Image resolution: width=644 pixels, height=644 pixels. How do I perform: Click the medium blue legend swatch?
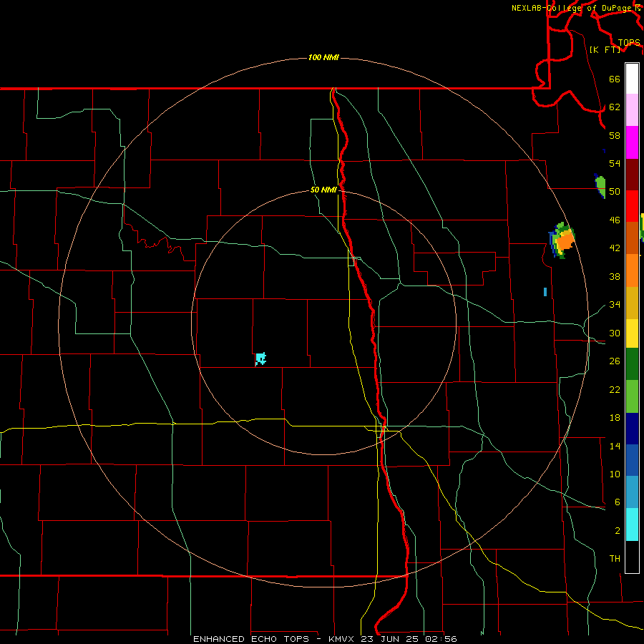pos(632,460)
